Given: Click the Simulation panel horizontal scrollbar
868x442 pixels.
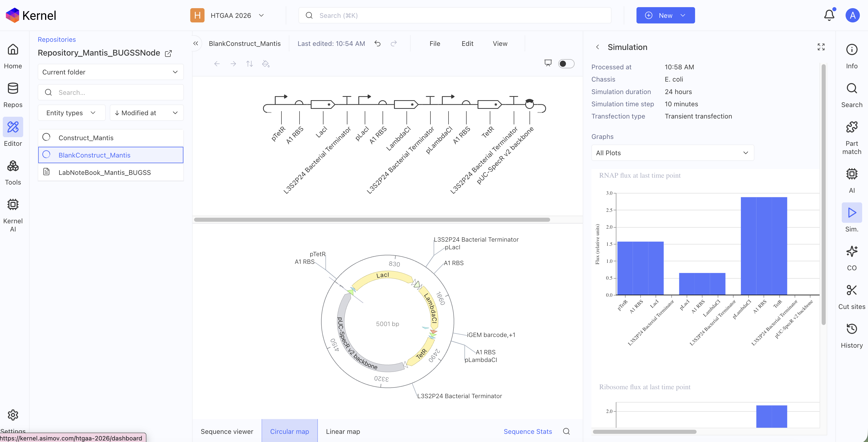Looking at the screenshot, I should click(645, 432).
